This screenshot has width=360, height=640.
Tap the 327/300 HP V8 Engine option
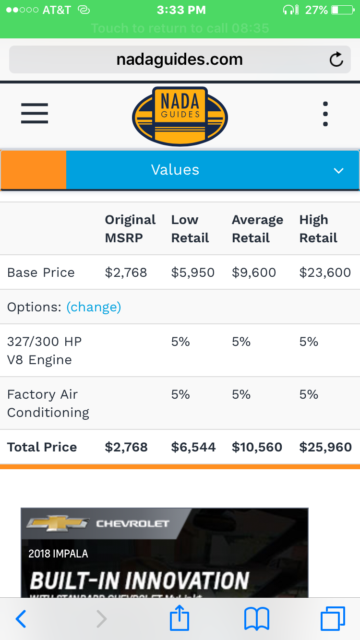tap(44, 351)
